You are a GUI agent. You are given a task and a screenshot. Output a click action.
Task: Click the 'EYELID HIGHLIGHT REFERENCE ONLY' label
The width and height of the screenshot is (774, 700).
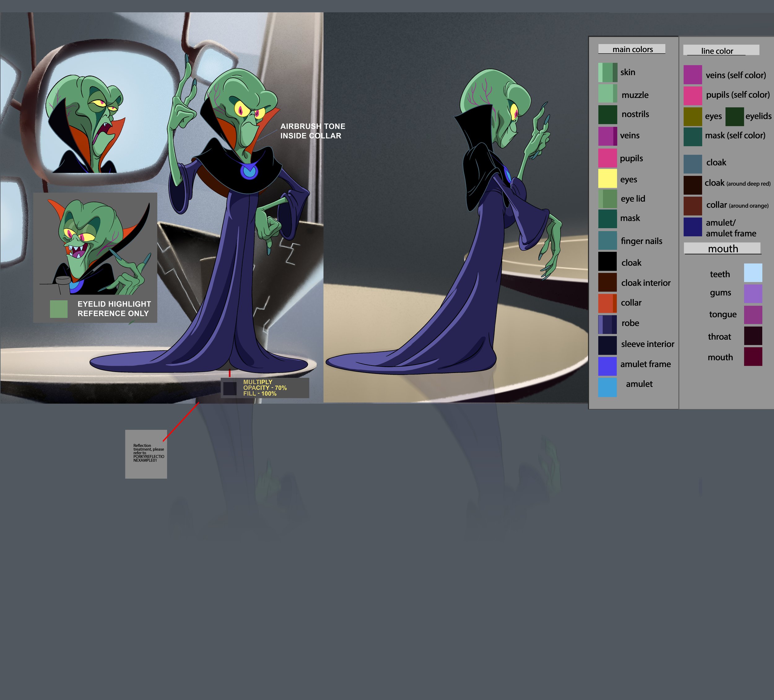click(114, 308)
